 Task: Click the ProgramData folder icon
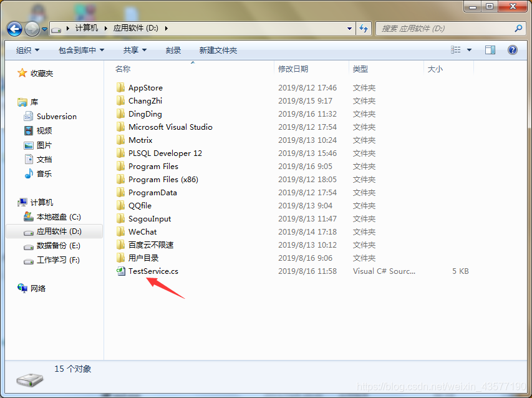(120, 192)
